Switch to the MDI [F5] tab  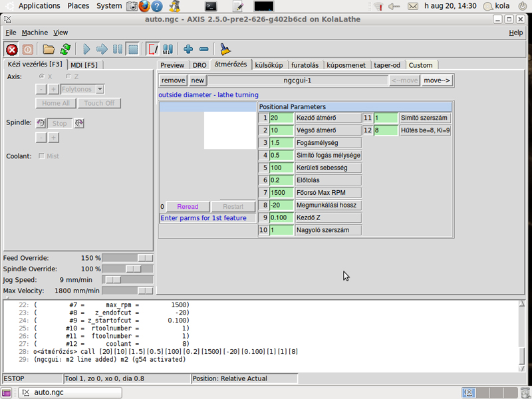[x=84, y=65]
